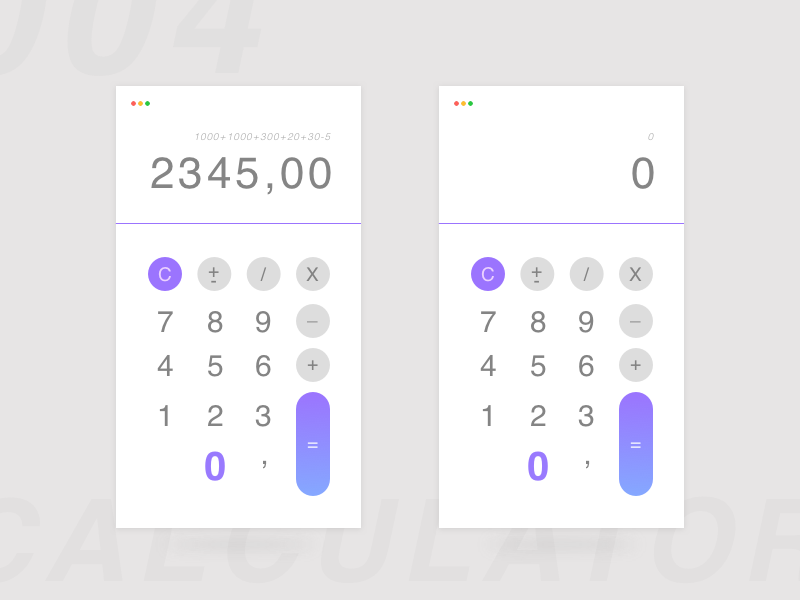800x600 pixels.
Task: Click the green traffic light dot
Action: click(148, 102)
